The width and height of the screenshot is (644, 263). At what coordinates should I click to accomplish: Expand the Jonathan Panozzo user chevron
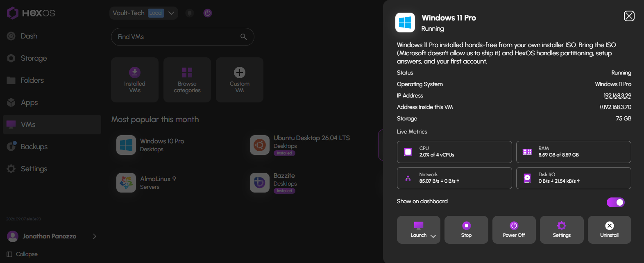(x=95, y=236)
